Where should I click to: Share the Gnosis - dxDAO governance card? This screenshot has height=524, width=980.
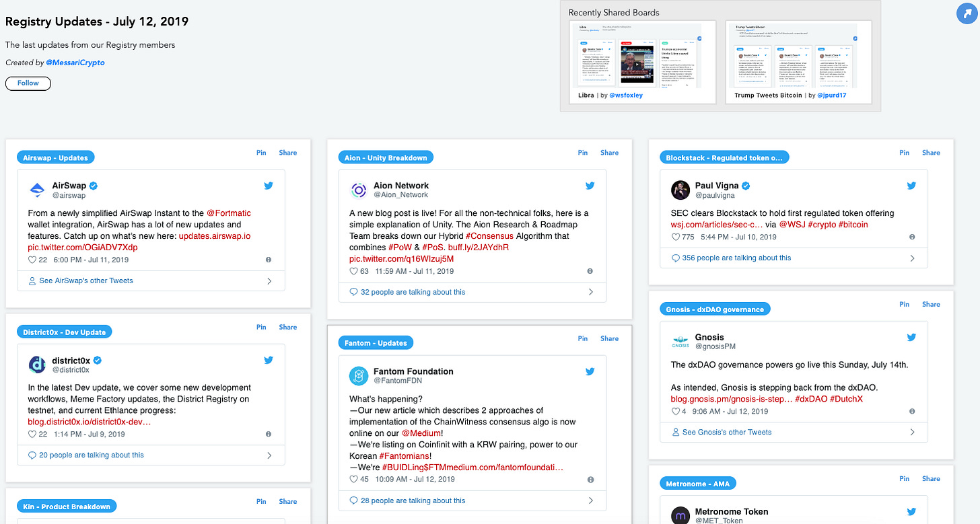coord(932,304)
